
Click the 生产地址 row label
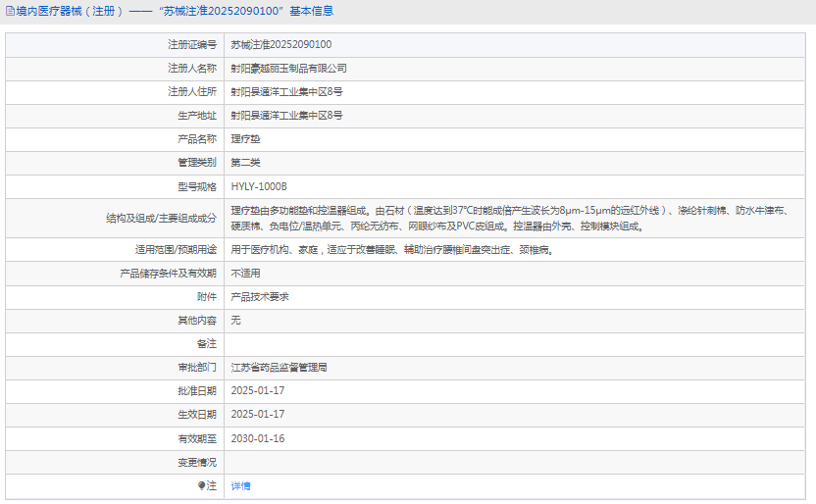click(197, 116)
